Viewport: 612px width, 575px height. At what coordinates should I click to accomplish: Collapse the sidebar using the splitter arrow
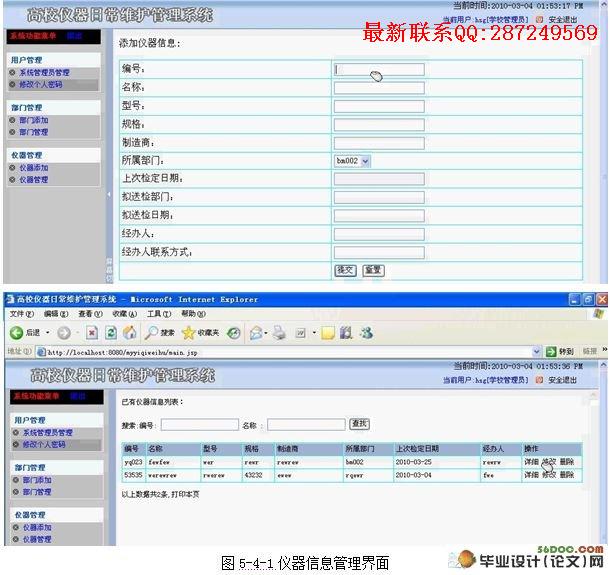[109, 194]
